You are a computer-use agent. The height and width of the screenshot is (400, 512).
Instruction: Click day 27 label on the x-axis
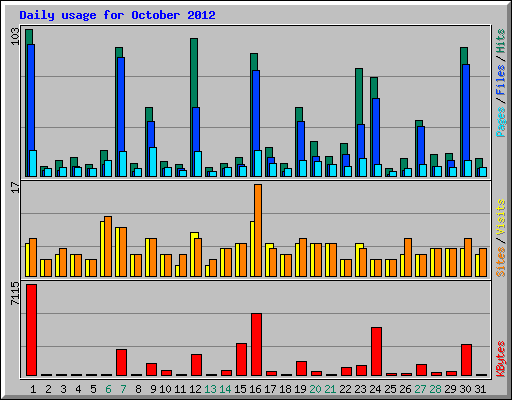click(x=420, y=389)
